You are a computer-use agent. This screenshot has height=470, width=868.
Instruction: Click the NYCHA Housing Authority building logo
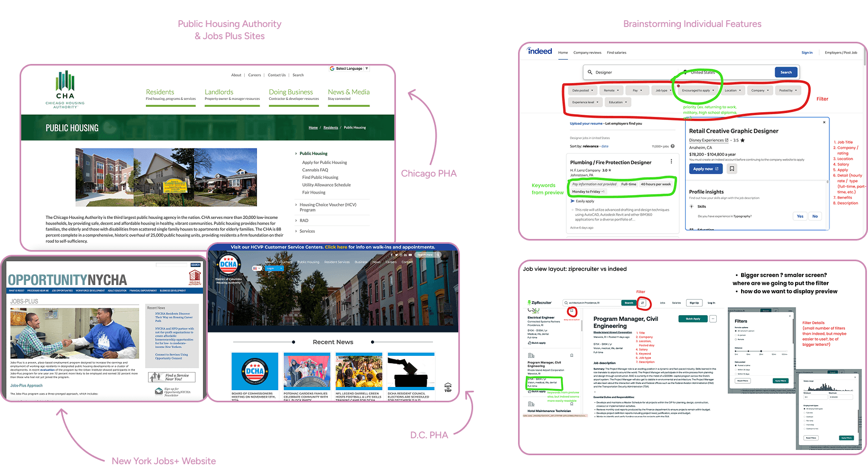click(x=195, y=277)
